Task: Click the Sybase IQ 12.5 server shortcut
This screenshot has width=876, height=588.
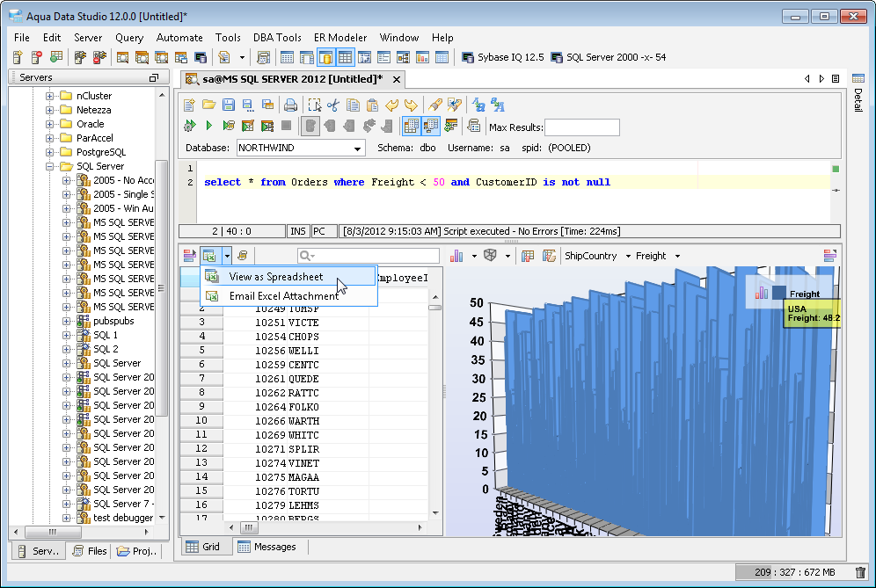Action: click(503, 57)
